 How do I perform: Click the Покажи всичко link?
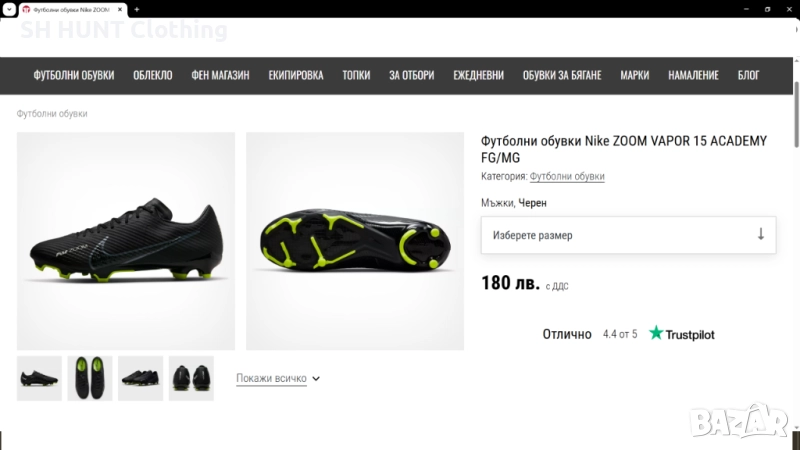point(271,379)
